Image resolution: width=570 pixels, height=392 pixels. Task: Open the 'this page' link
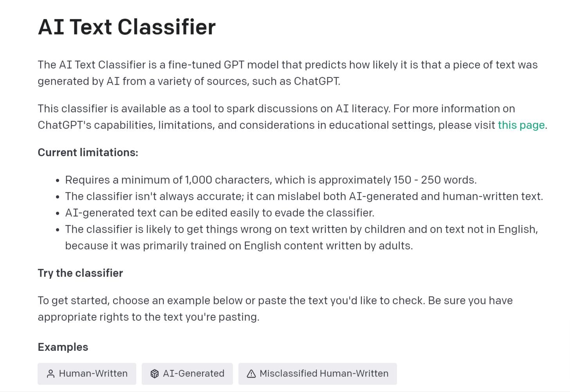pos(521,125)
